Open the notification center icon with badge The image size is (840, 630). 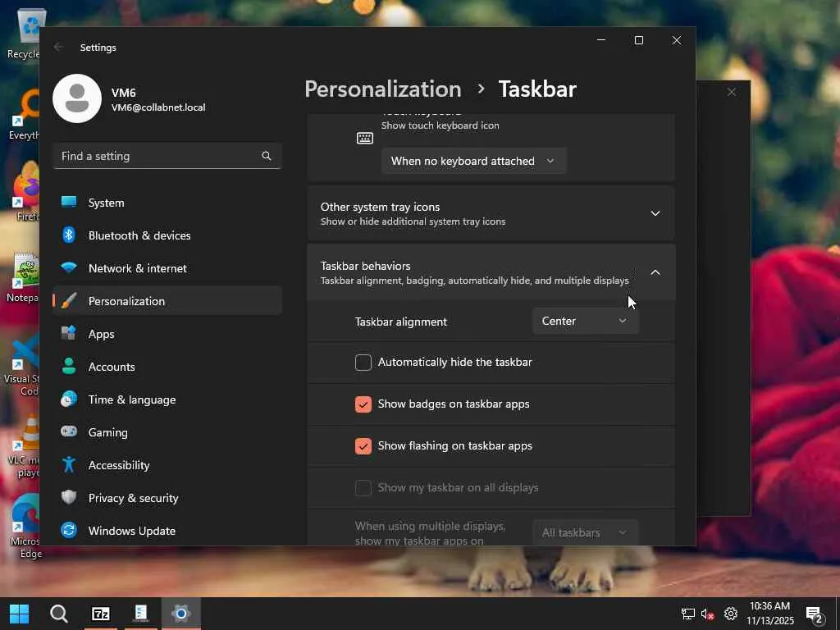[815, 615]
